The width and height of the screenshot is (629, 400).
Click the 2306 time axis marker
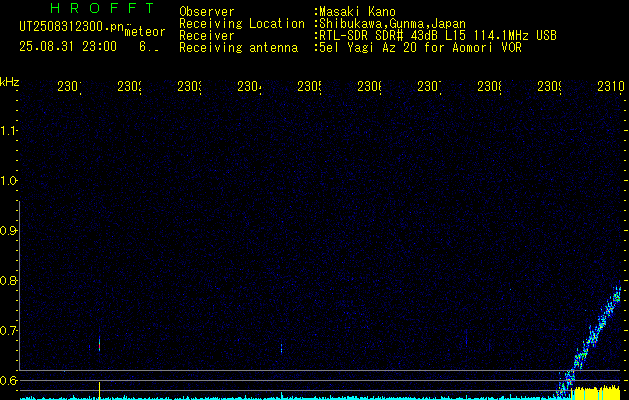coord(369,86)
